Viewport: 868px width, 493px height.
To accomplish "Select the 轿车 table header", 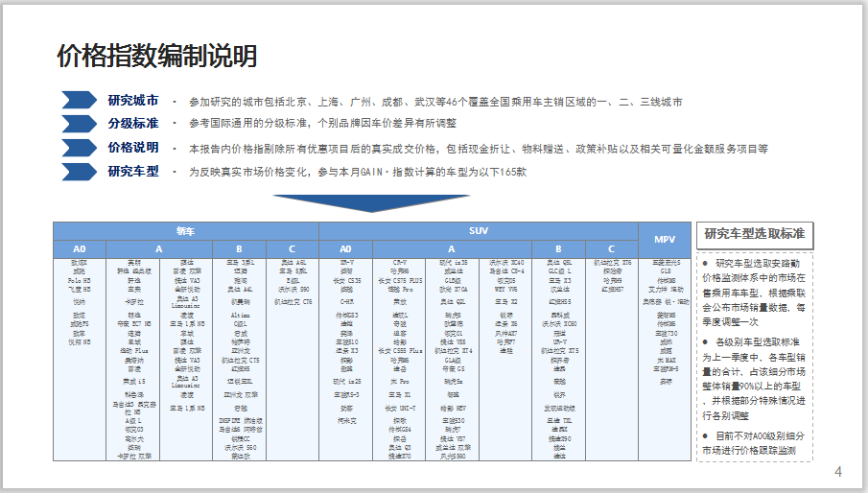I will point(185,231).
